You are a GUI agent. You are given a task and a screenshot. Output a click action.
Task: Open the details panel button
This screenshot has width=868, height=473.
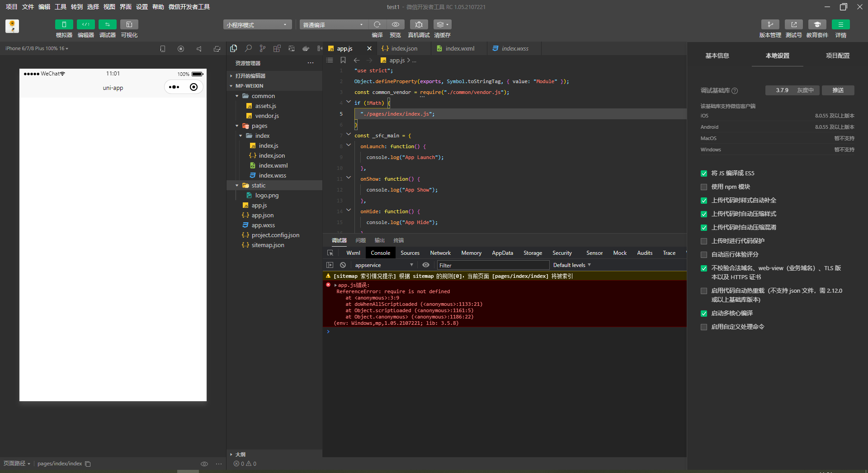pyautogui.click(x=840, y=24)
